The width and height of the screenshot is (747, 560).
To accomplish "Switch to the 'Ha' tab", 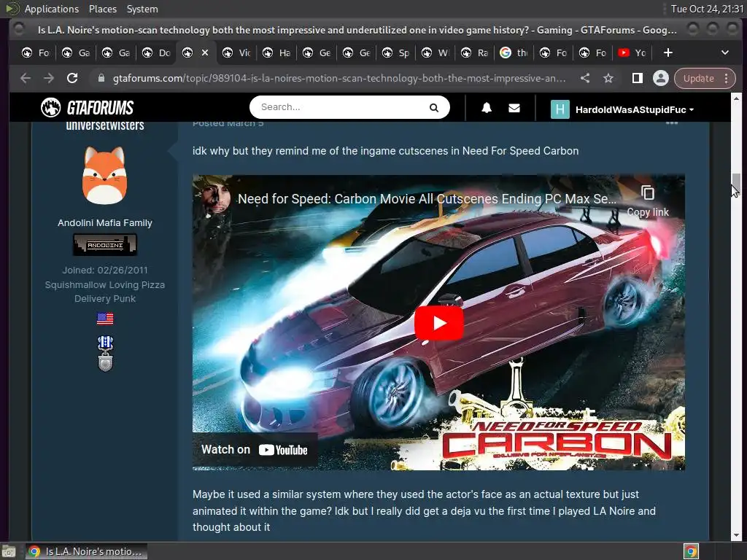I will click(276, 52).
